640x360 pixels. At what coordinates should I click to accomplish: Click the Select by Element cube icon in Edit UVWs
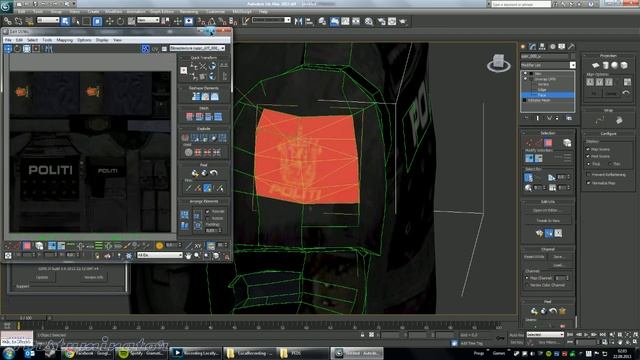(39, 245)
